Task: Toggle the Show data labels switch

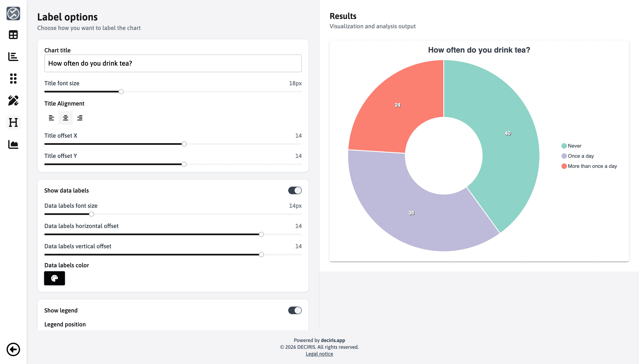Action: [x=295, y=190]
